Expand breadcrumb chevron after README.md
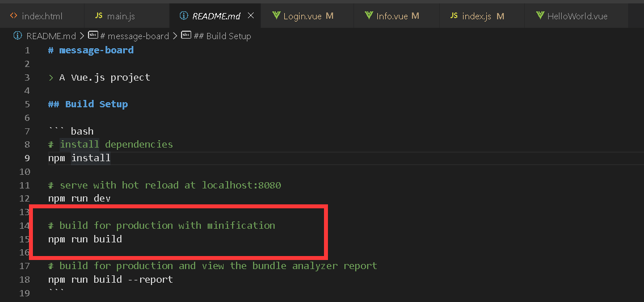Image resolution: width=644 pixels, height=302 pixels. [x=82, y=36]
